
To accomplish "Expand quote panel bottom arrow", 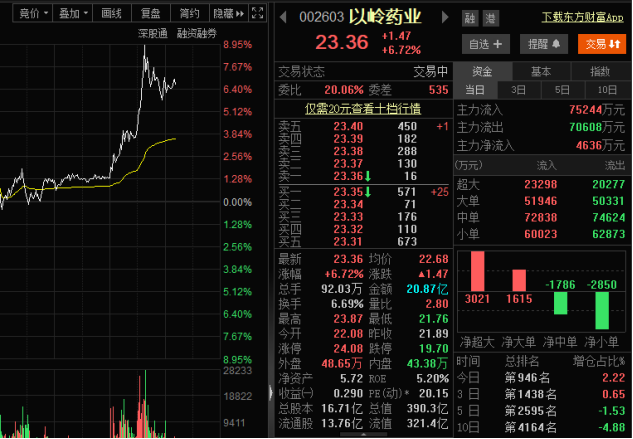I will [x=363, y=435].
